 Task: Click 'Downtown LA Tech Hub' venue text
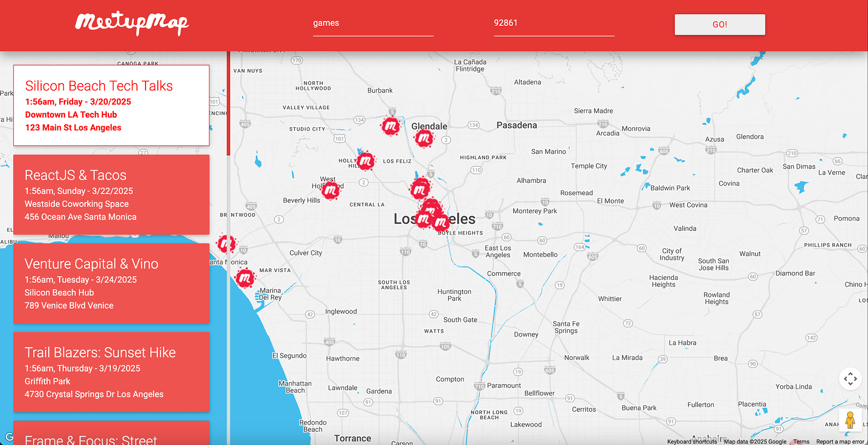pyautogui.click(x=71, y=115)
